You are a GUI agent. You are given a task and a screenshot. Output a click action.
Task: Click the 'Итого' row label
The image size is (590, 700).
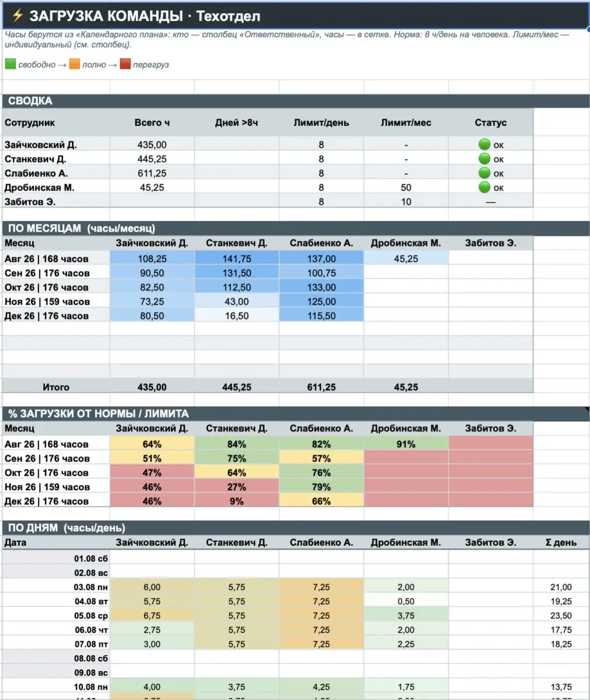56,386
